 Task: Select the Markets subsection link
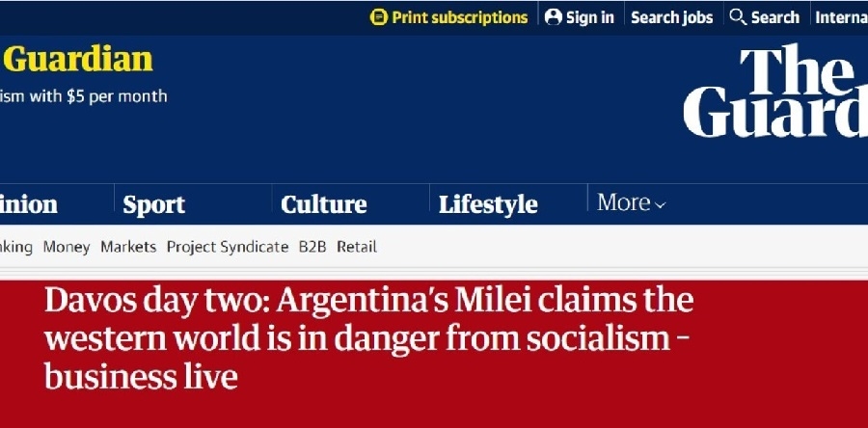128,247
